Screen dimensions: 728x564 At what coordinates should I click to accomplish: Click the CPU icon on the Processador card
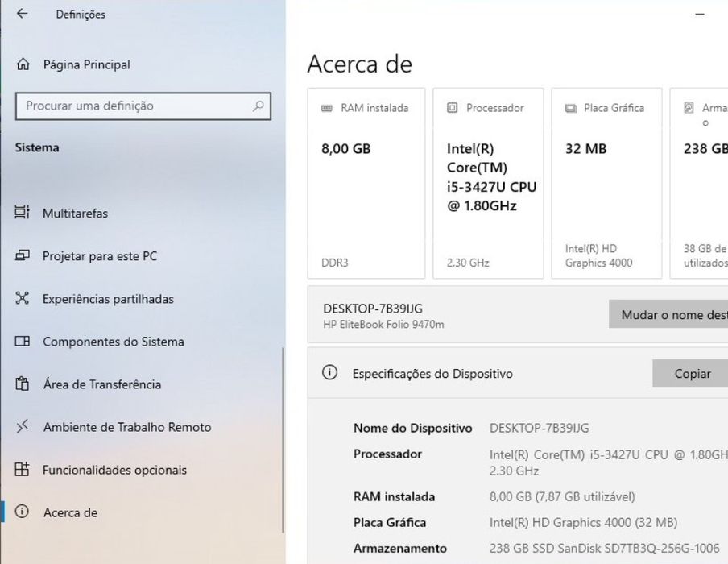452,108
